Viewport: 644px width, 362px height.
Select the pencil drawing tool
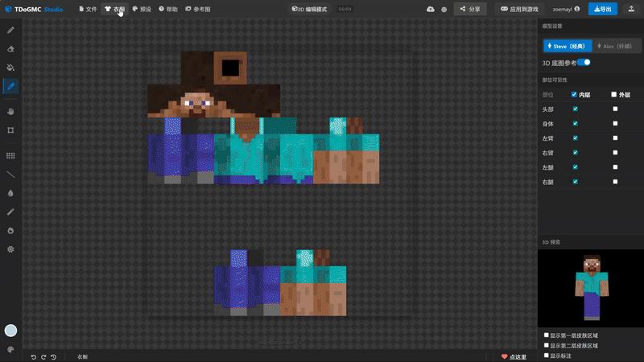[10, 30]
